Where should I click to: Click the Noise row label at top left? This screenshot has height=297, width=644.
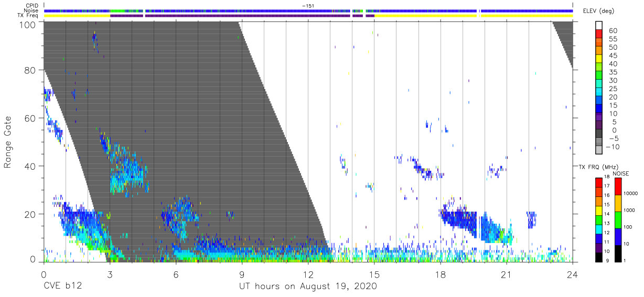tap(30, 10)
